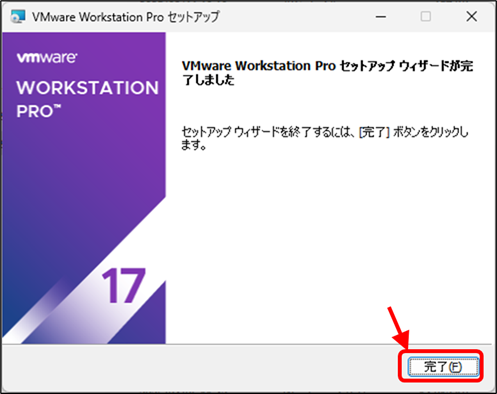Image resolution: width=497 pixels, height=394 pixels.
Task: Click the version 17 graphic
Action: click(124, 286)
